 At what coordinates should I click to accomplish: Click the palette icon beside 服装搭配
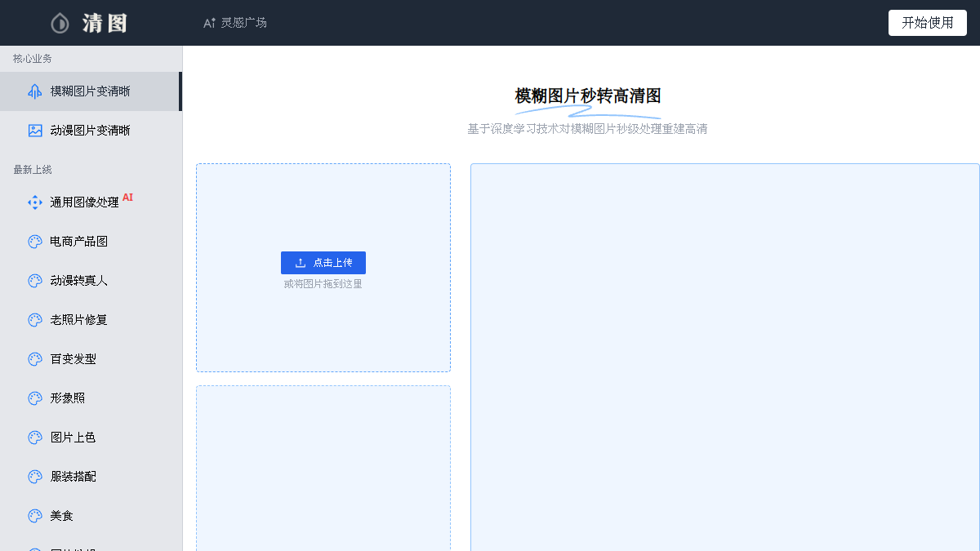(x=35, y=477)
